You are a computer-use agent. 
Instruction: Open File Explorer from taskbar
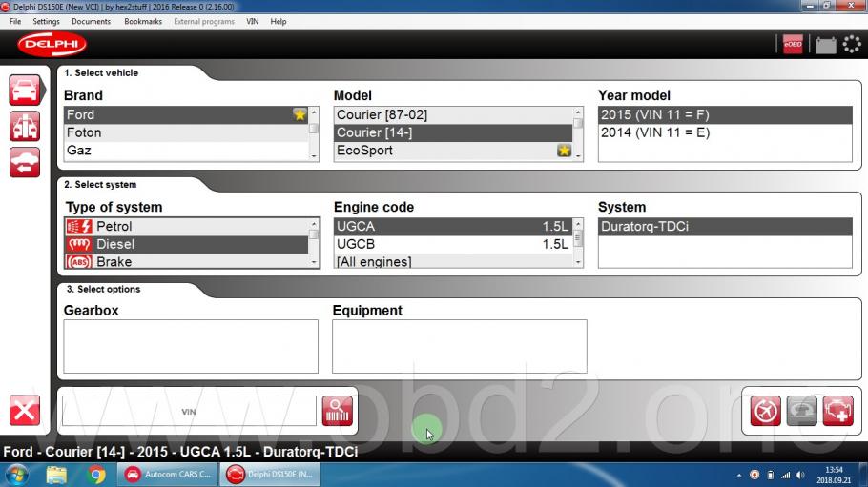pyautogui.click(x=56, y=475)
